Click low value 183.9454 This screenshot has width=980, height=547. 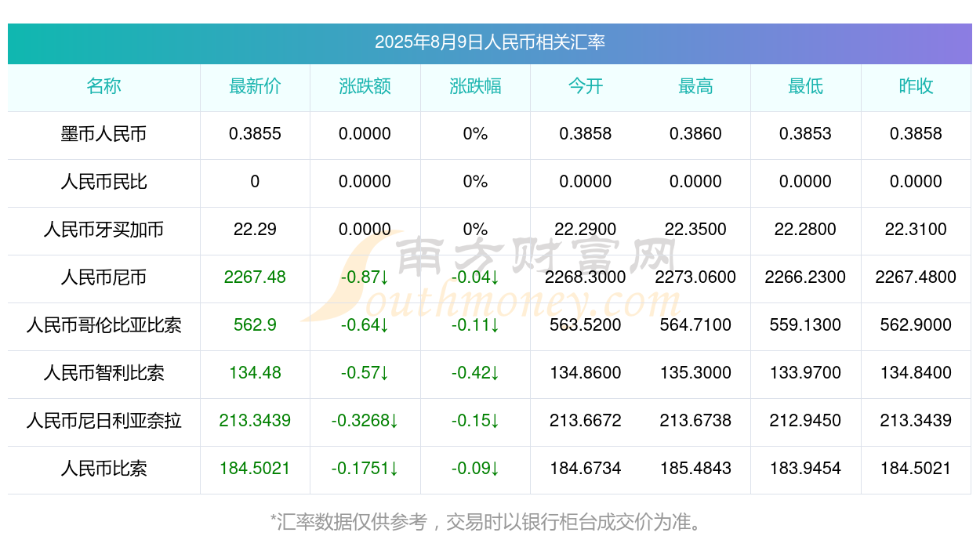click(x=805, y=469)
